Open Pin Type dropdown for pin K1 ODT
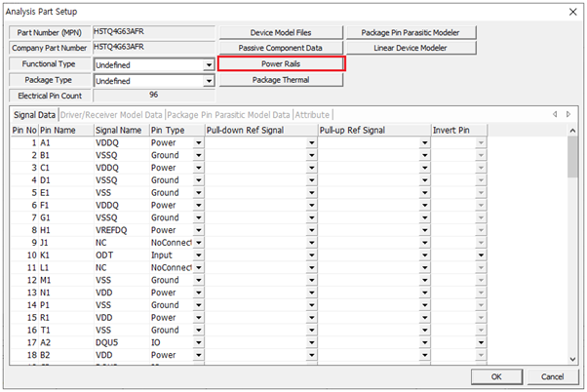The height and width of the screenshot is (392, 587). [199, 255]
